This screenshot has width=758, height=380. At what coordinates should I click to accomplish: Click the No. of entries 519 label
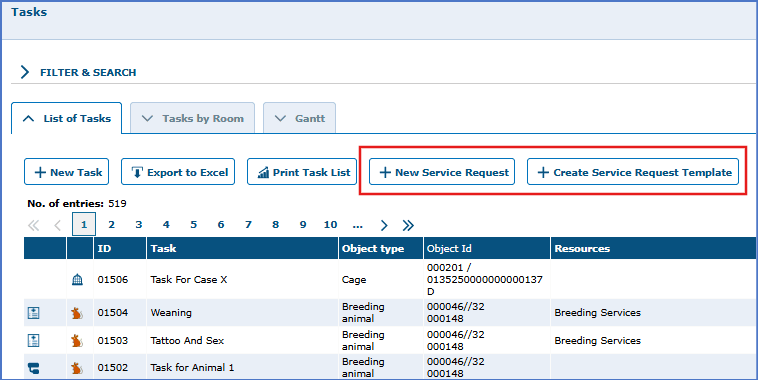click(x=77, y=204)
